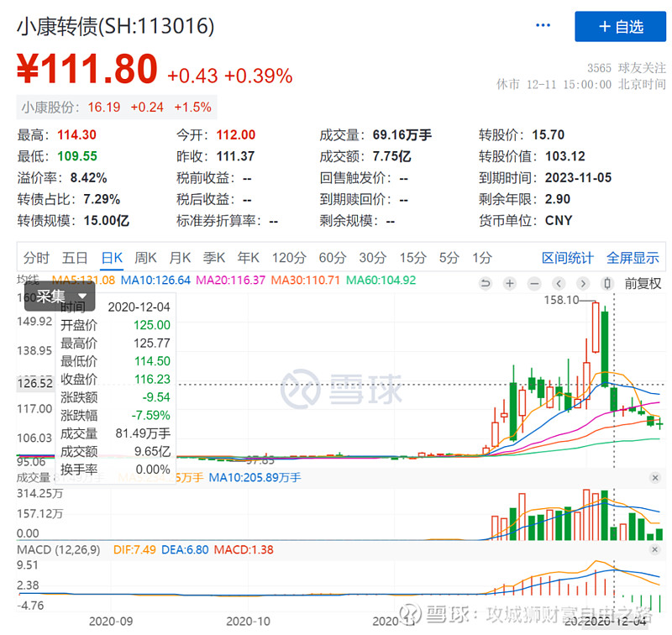Move chart left with left arrow icon
The width and height of the screenshot is (672, 635).
click(559, 283)
